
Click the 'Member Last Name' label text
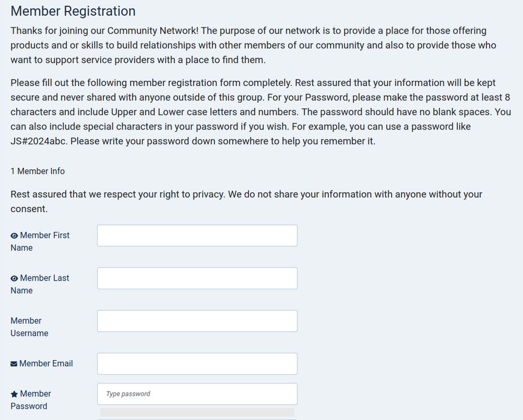click(x=44, y=278)
